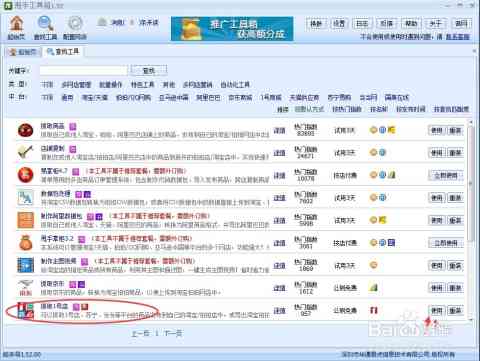Viewport: 480px width, 361px height.
Task: Click the orange round platform icon in the 7602 row
Action: click(374, 197)
